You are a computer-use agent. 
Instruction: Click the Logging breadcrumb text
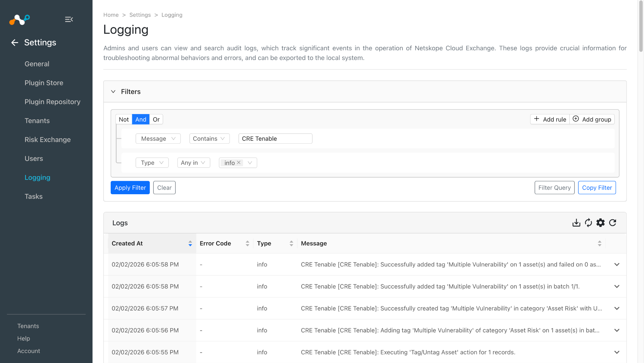pyautogui.click(x=172, y=15)
